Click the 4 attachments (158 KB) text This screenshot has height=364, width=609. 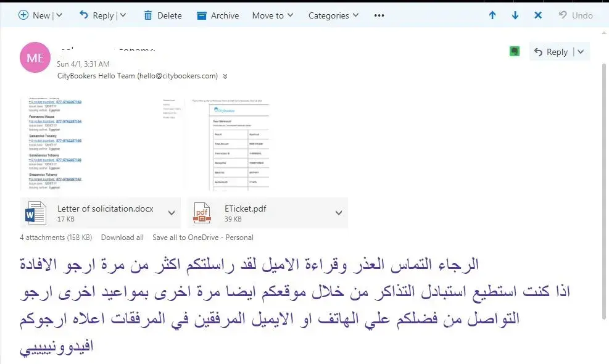[x=56, y=238]
